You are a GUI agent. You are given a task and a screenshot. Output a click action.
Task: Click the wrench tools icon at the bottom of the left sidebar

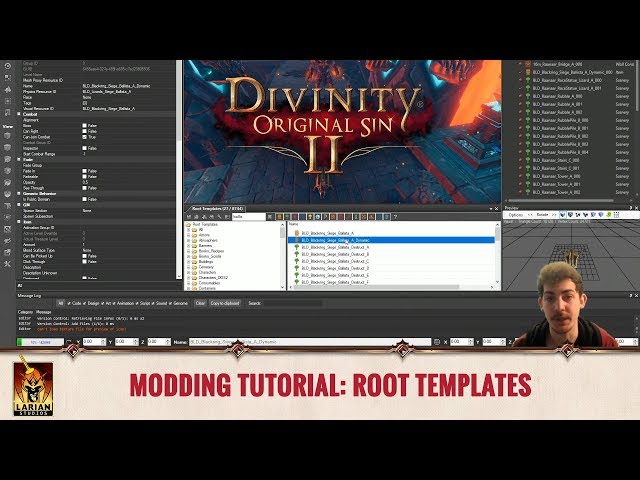pos(7,264)
